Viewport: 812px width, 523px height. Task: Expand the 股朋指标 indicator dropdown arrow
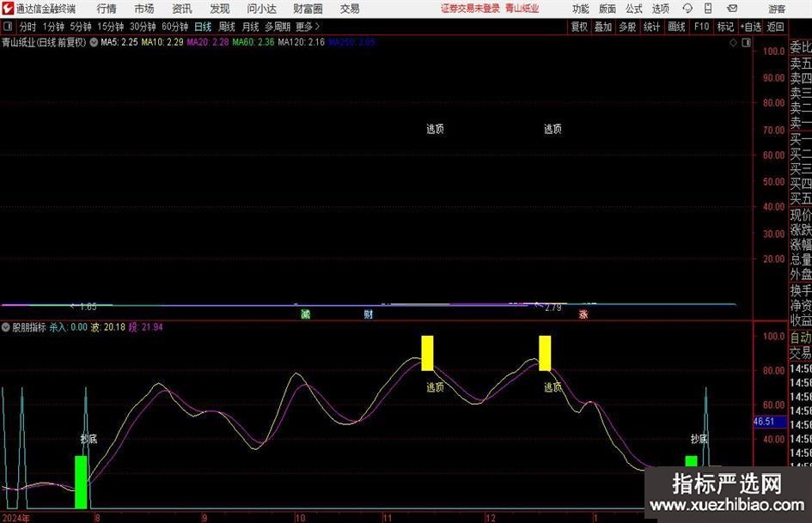pyautogui.click(x=6, y=327)
